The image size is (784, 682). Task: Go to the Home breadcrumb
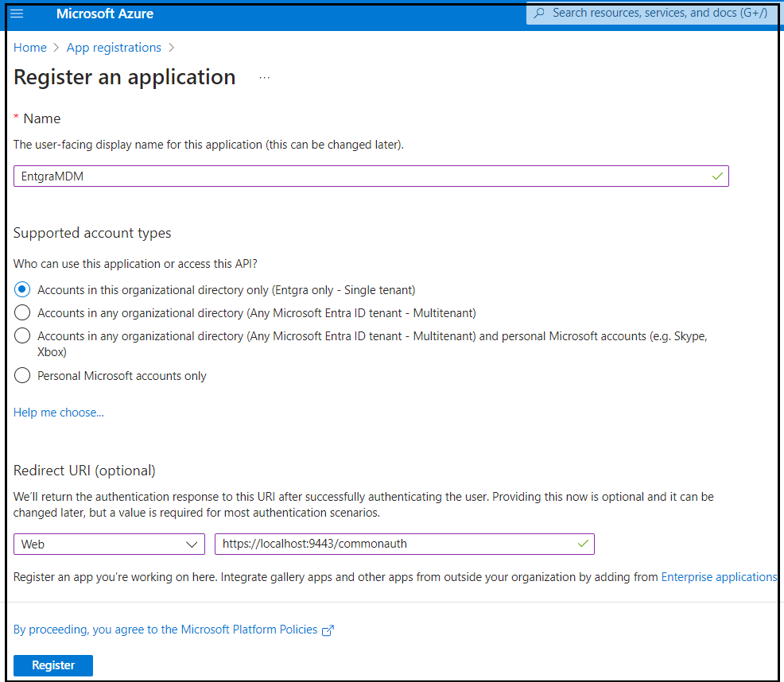click(30, 48)
